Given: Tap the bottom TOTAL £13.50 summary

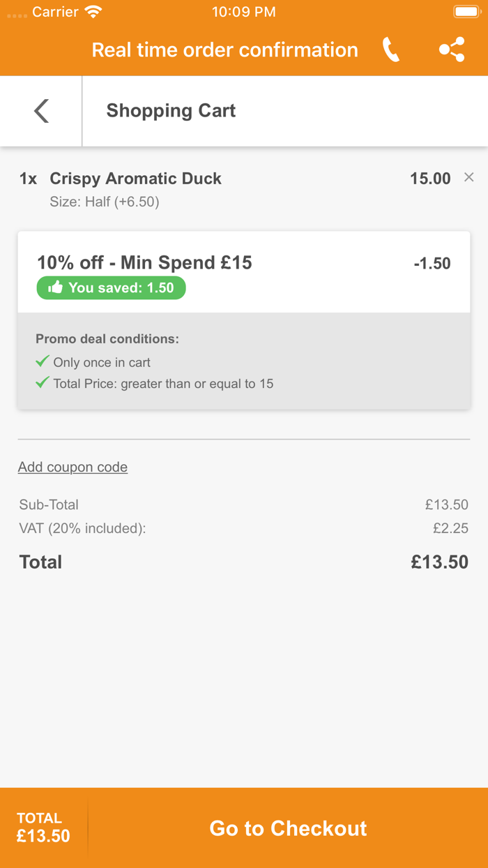Looking at the screenshot, I should (43, 828).
